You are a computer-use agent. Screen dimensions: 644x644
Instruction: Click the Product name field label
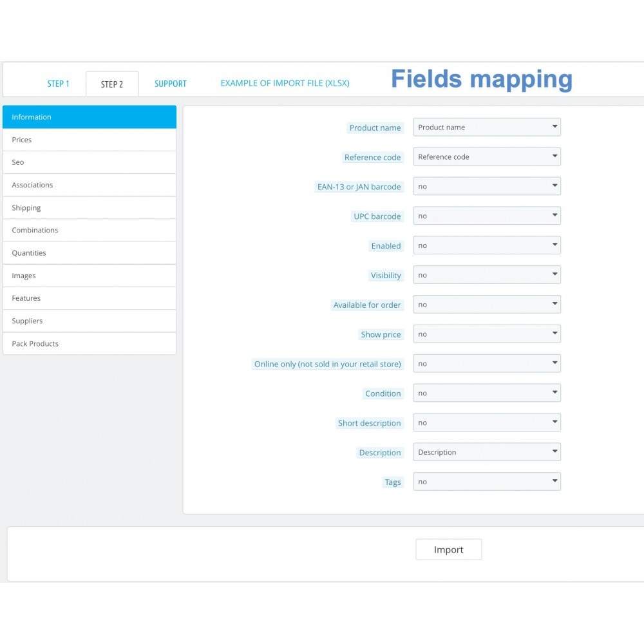[x=375, y=128]
